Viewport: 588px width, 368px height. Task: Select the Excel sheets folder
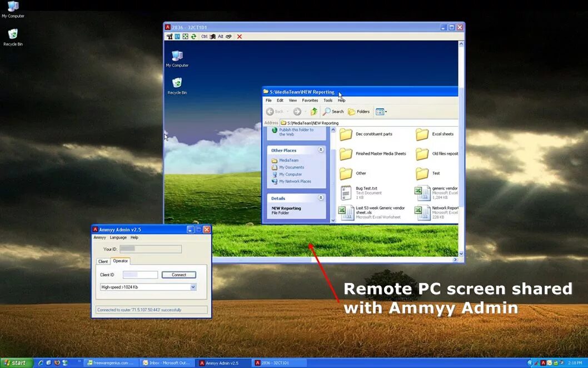click(x=436, y=134)
